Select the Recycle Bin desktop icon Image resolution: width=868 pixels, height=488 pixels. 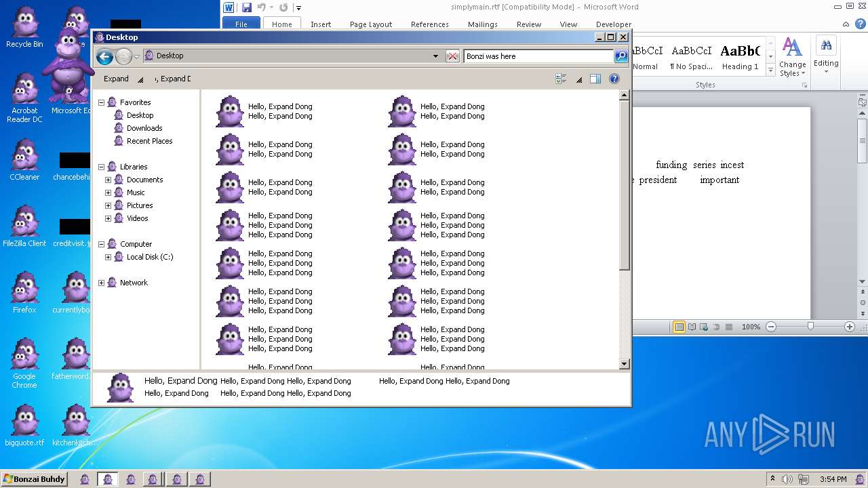(24, 27)
